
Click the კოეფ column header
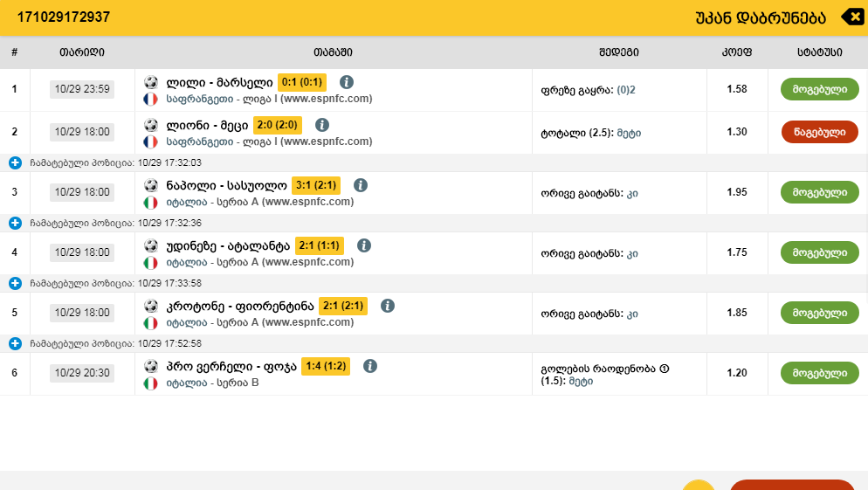tap(737, 52)
